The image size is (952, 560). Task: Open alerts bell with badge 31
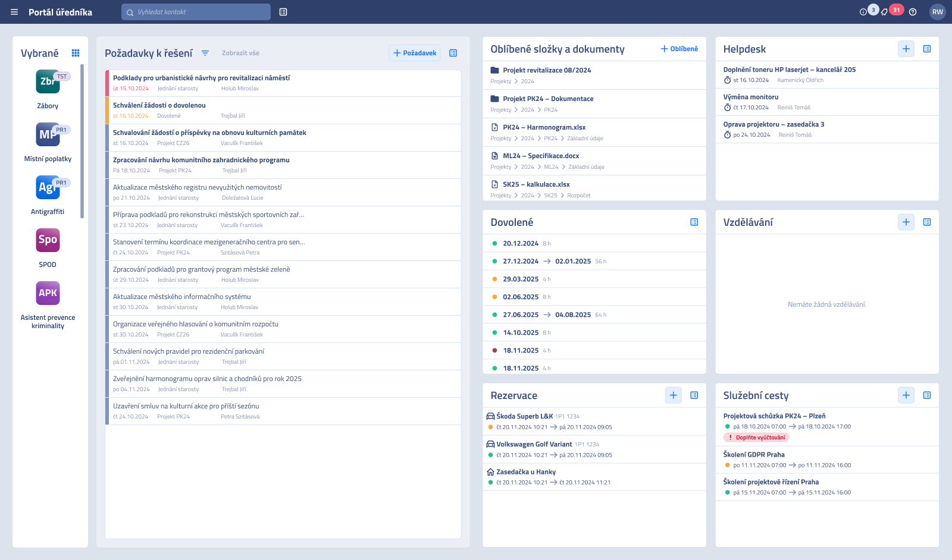click(x=885, y=12)
